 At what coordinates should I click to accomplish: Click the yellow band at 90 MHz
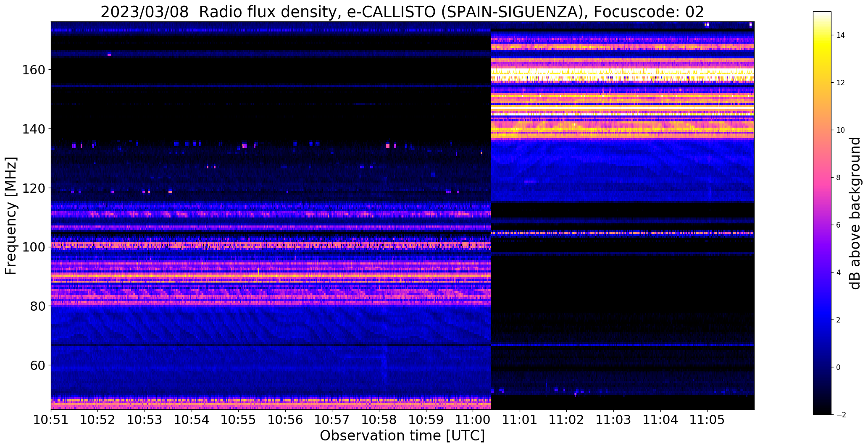click(271, 275)
